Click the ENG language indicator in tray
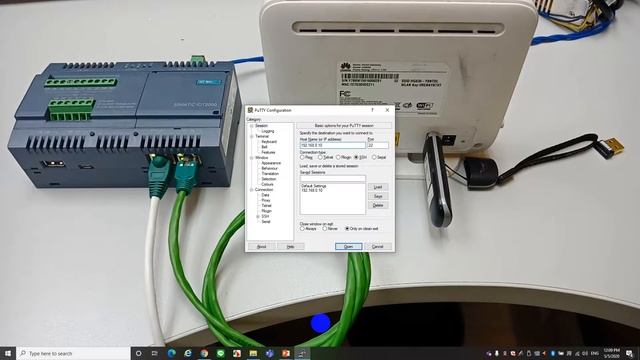The width and height of the screenshot is (640, 360). coord(595,353)
